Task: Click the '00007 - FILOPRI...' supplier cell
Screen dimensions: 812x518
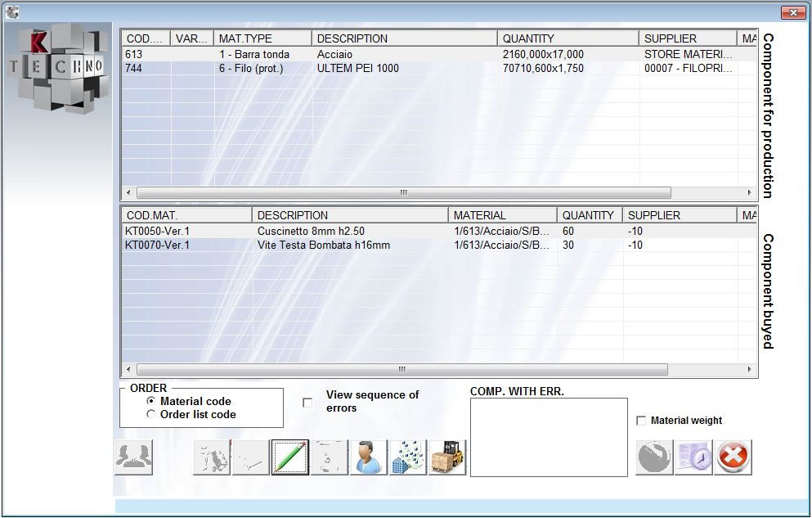Action: tap(689, 69)
